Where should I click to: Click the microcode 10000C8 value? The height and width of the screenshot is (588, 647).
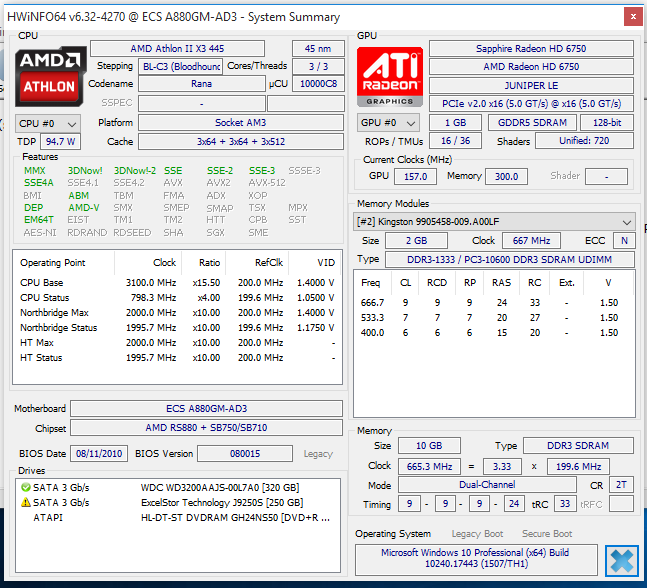[318, 84]
